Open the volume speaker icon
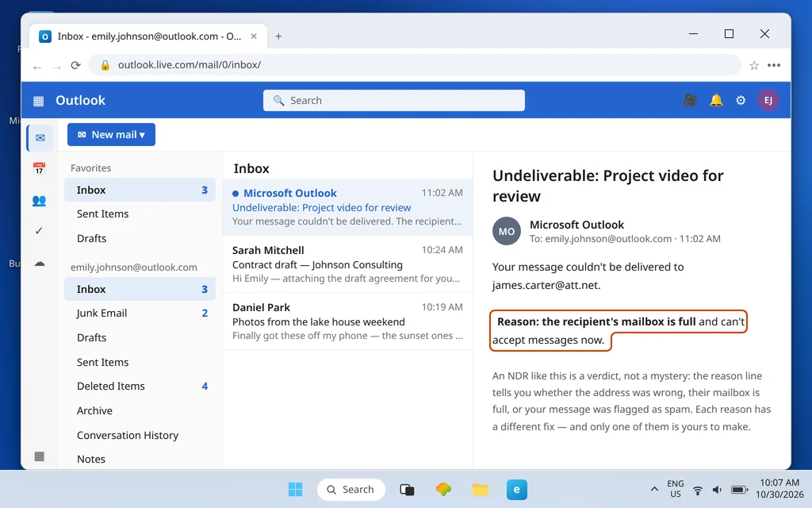This screenshot has width=812, height=508. pyautogui.click(x=717, y=490)
